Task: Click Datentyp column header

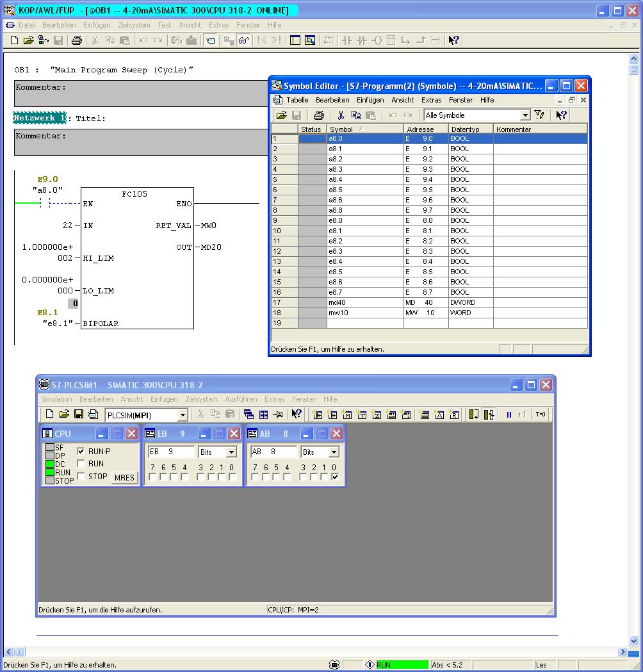Action: (x=471, y=129)
